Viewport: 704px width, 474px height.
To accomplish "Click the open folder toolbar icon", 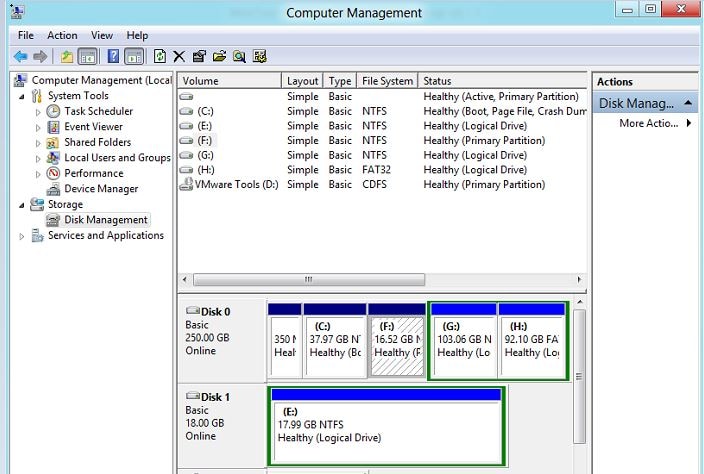I will pyautogui.click(x=219, y=57).
